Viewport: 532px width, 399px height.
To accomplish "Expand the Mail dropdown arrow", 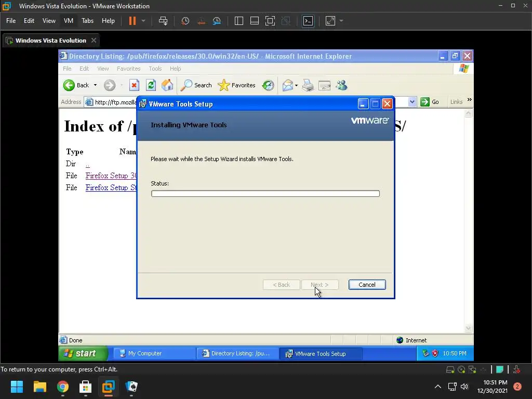I will (x=297, y=86).
